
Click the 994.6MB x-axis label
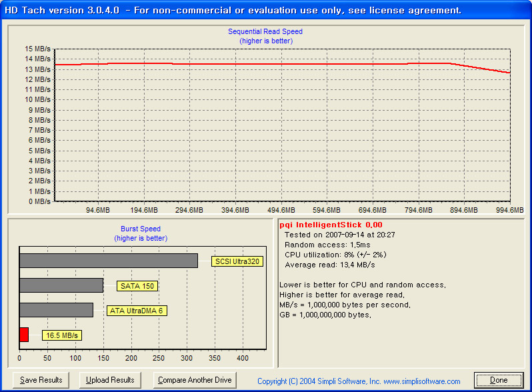coord(510,211)
